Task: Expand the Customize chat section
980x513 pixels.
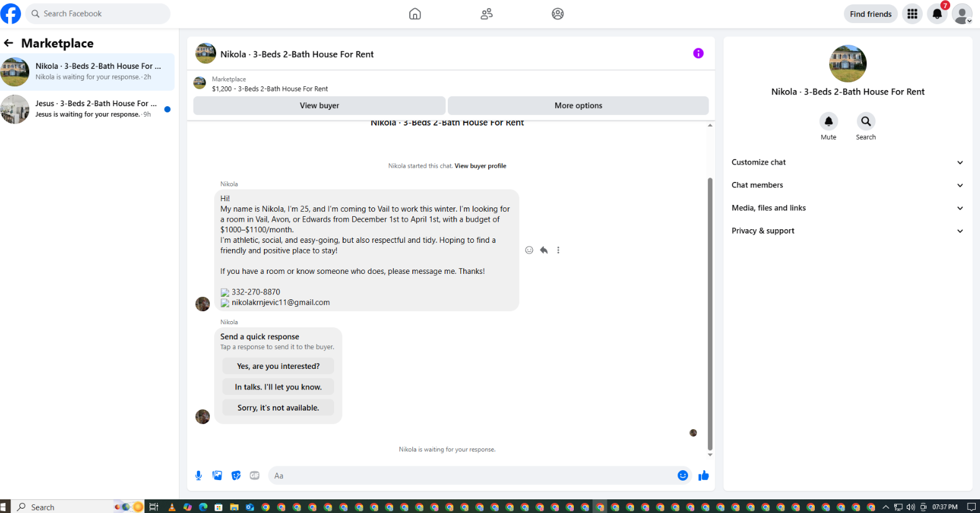Action: click(848, 162)
